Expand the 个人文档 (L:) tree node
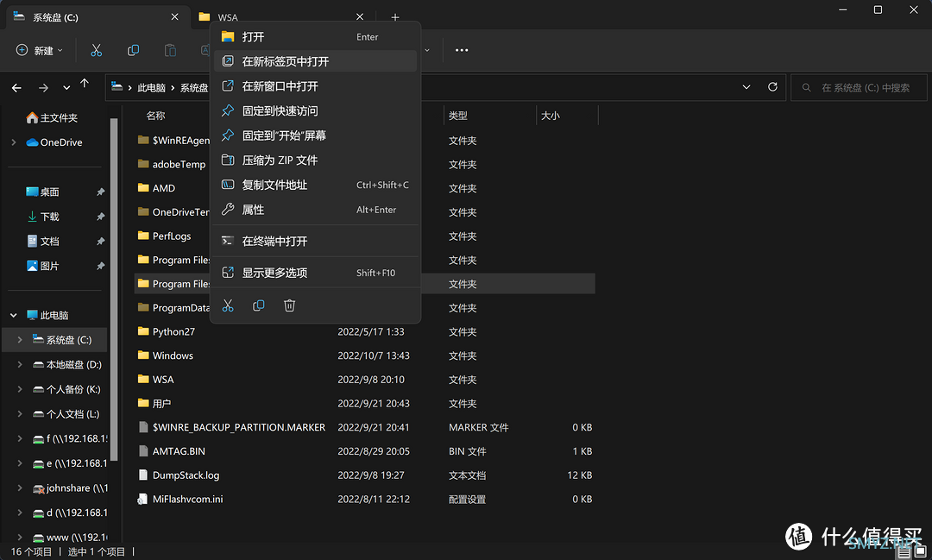This screenshot has height=560, width=932. (20, 414)
